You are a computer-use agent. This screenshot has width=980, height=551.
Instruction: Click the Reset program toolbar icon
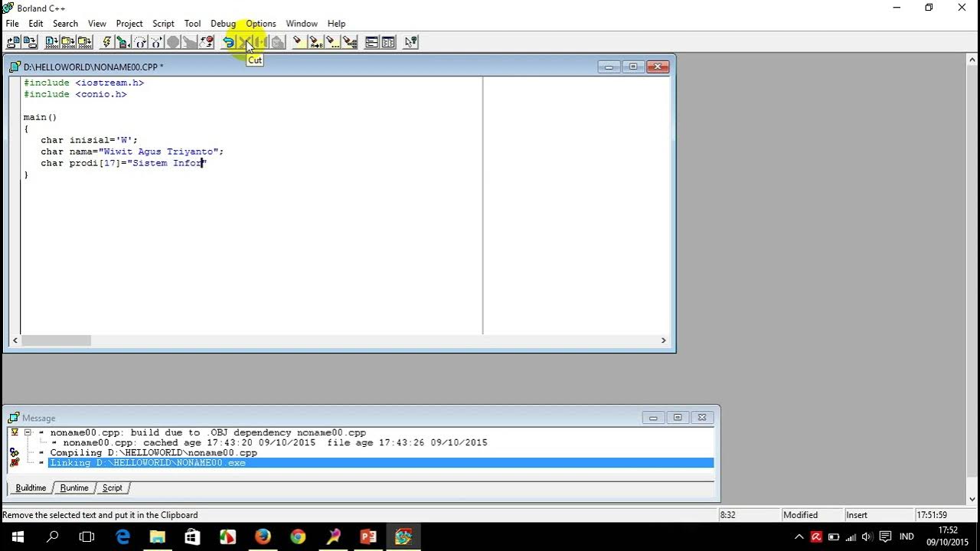[x=207, y=42]
